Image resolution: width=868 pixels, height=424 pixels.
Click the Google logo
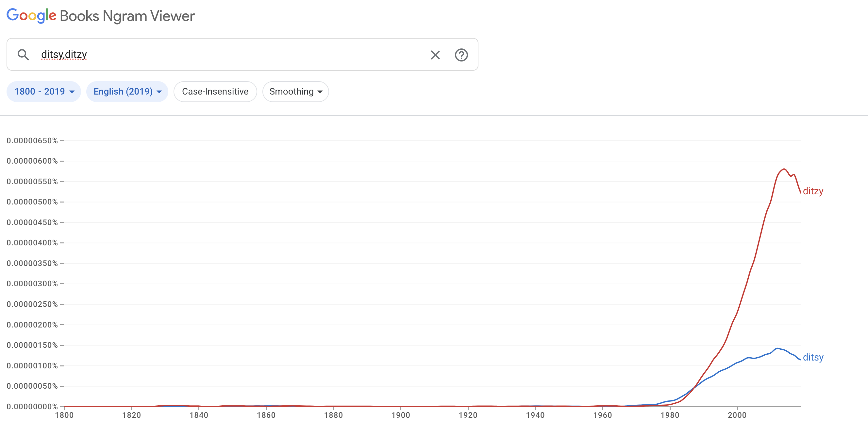point(31,15)
